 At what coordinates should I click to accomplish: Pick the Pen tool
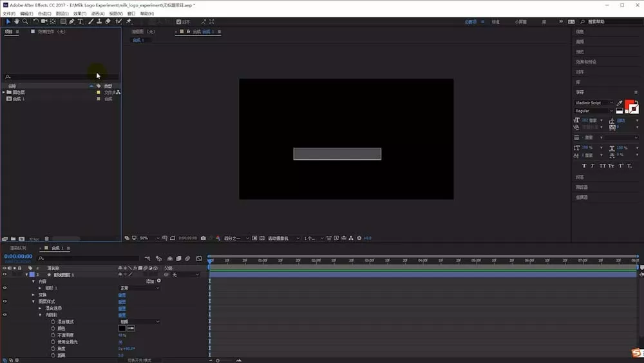(x=72, y=21)
